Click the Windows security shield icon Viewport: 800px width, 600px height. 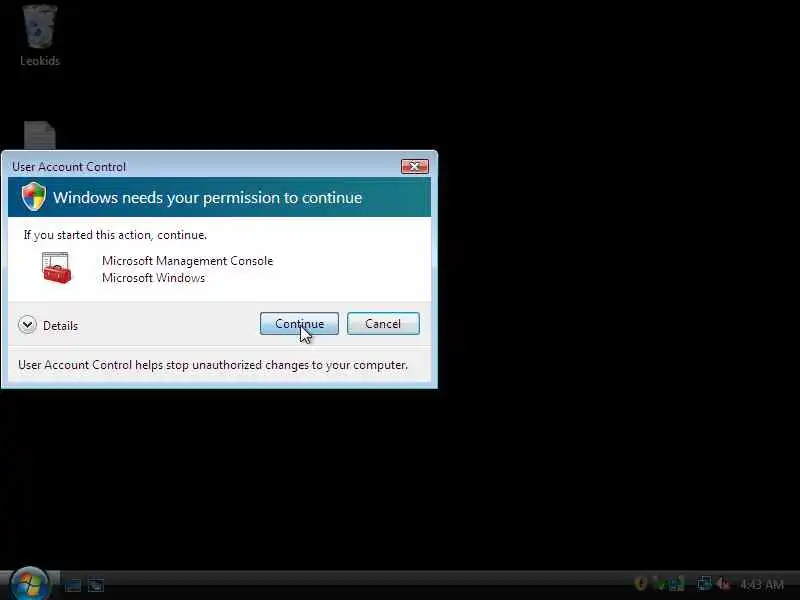[x=34, y=196]
